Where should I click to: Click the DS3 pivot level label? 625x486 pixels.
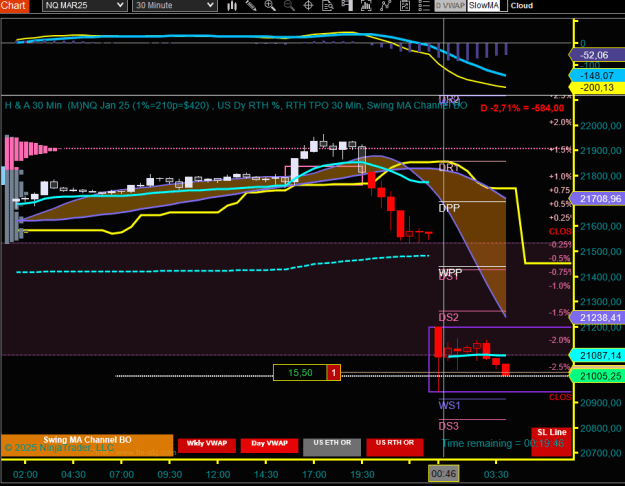(x=448, y=426)
